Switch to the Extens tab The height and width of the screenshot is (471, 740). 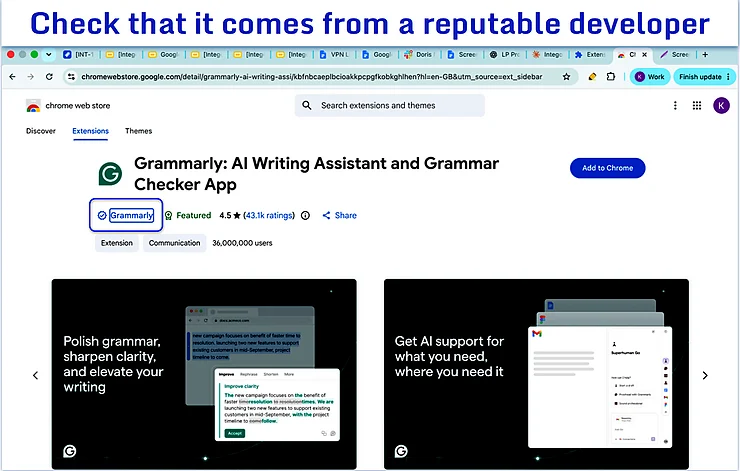click(x=590, y=55)
